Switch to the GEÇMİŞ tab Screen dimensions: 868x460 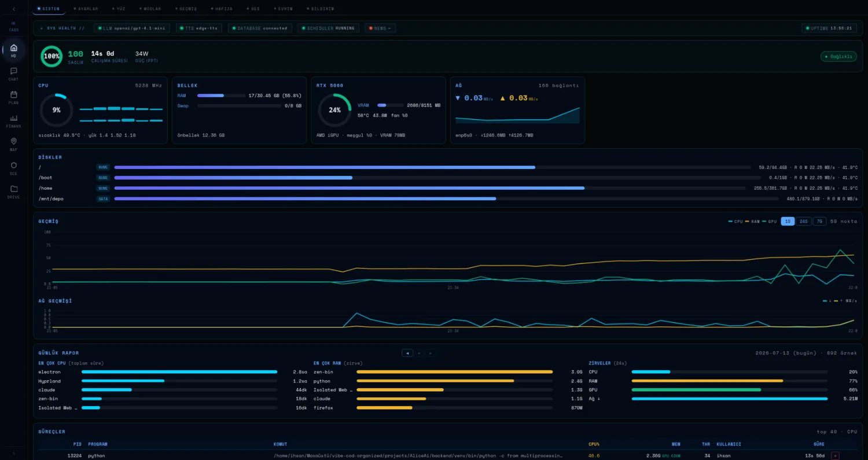click(x=186, y=9)
